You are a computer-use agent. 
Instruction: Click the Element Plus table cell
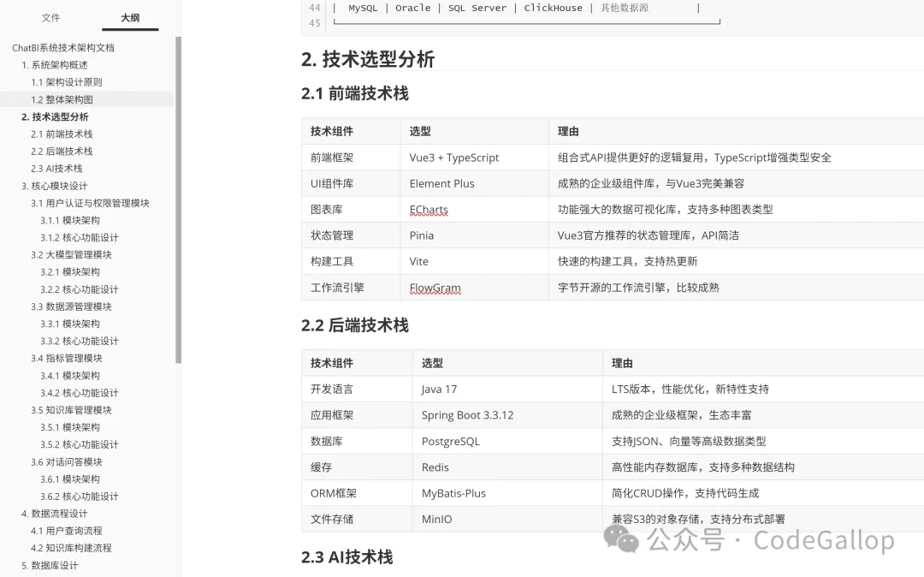point(474,183)
